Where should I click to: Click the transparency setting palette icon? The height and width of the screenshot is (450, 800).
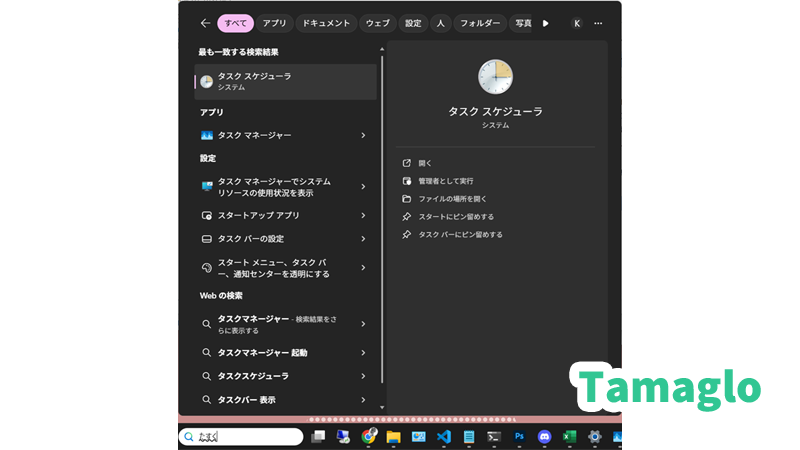click(207, 267)
